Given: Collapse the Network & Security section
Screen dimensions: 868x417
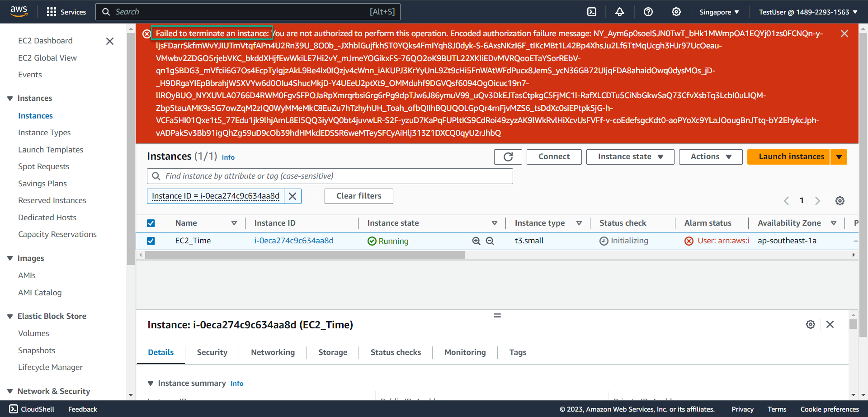Looking at the screenshot, I should [10, 391].
